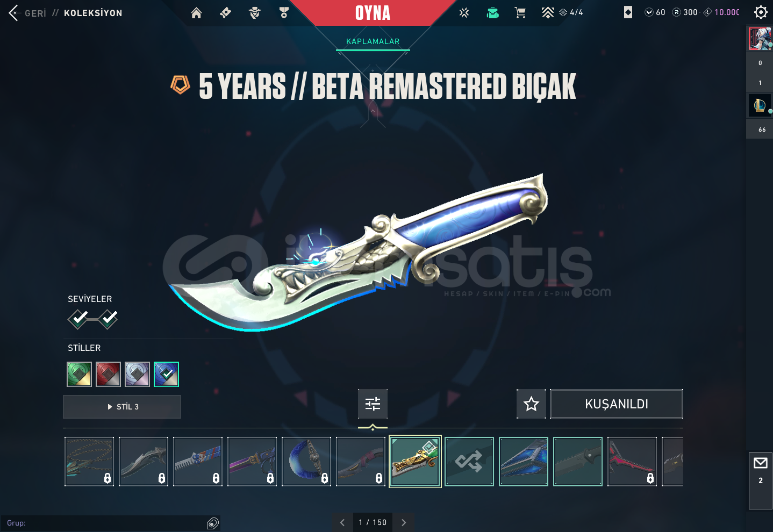The image size is (773, 532).
Task: Select the green style color swatch
Action: tap(79, 374)
